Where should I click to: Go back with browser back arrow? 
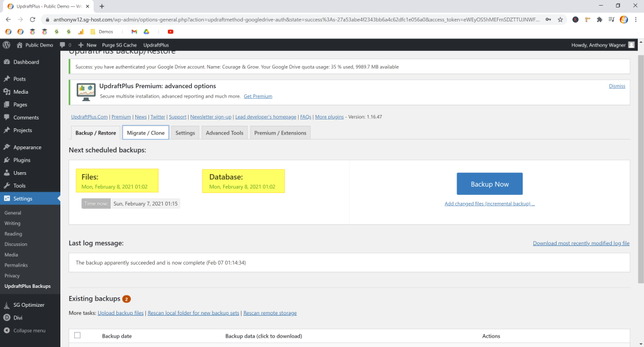point(8,19)
